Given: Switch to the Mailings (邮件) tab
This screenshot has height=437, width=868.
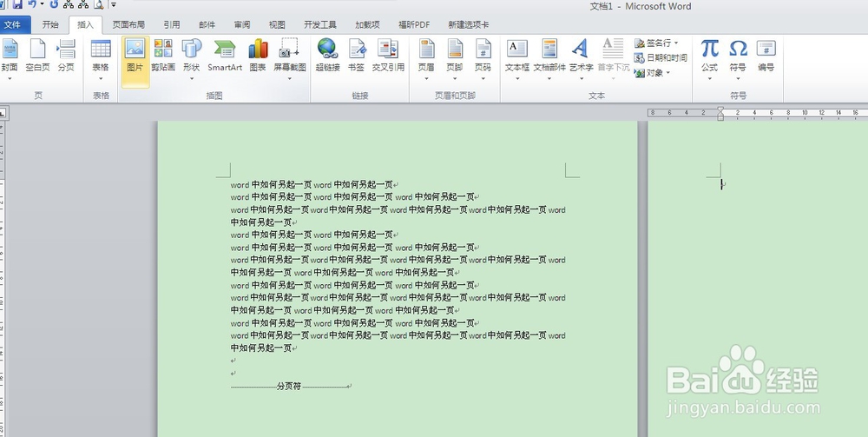Looking at the screenshot, I should pyautogui.click(x=207, y=24).
